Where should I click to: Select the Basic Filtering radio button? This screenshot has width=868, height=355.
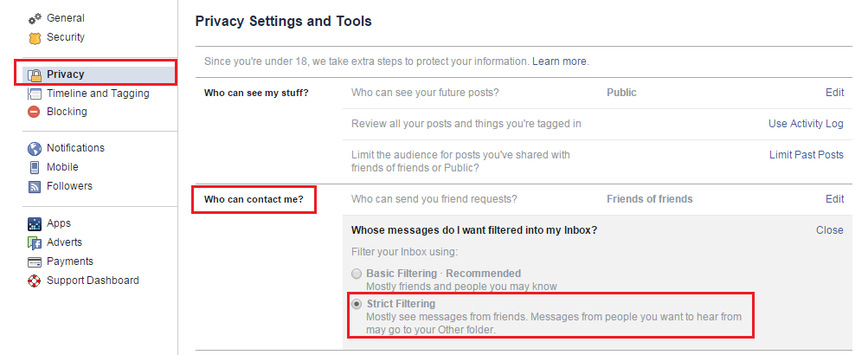(x=357, y=274)
